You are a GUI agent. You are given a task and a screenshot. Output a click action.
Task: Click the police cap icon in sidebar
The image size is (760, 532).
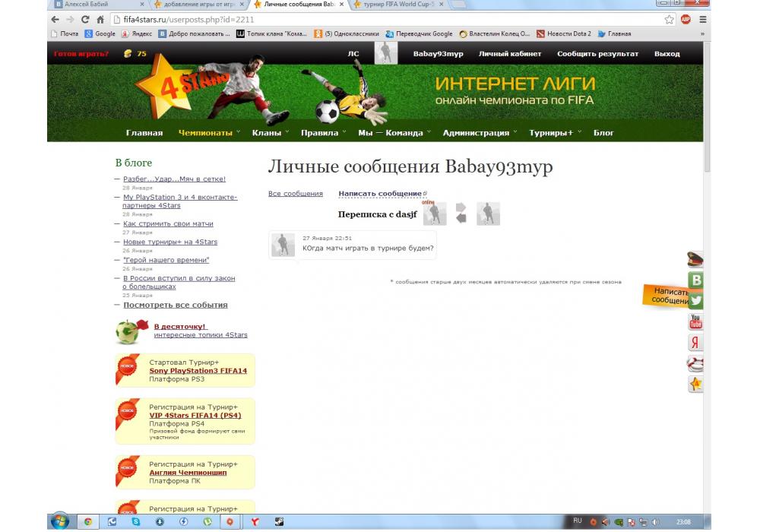[x=695, y=260]
